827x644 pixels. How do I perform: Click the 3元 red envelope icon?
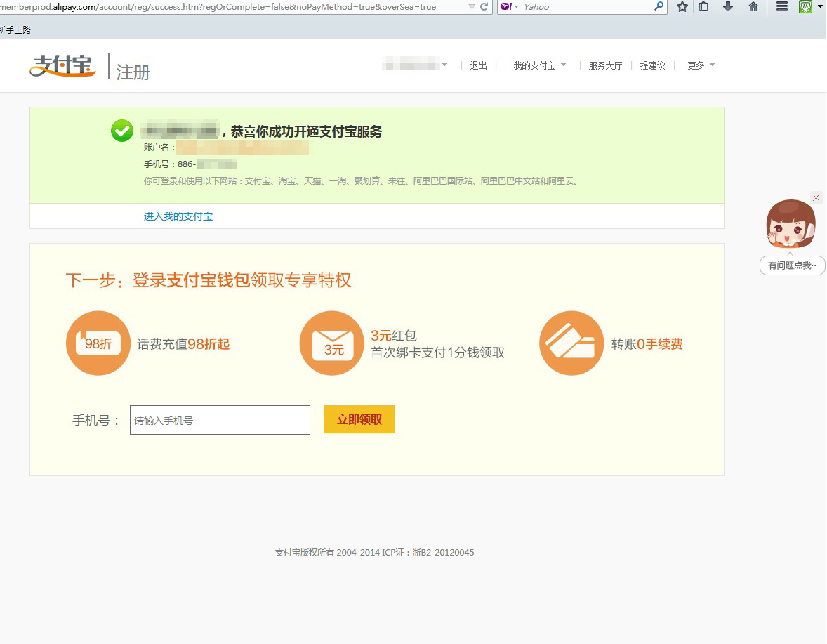coord(332,343)
